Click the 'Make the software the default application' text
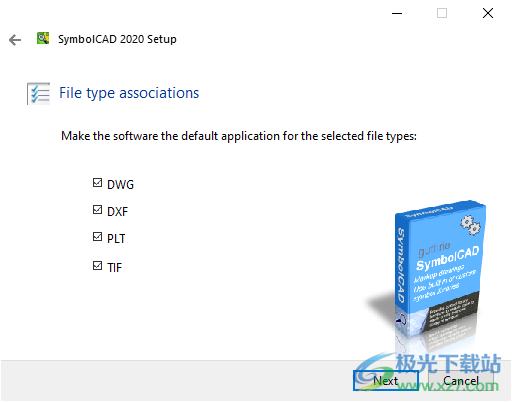Screen dimensions: 512x402 (239, 136)
